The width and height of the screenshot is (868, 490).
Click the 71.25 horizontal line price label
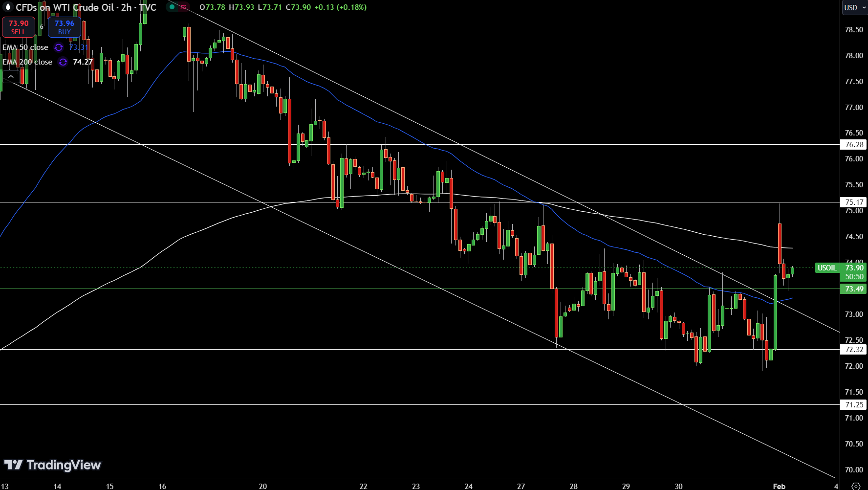click(x=854, y=405)
